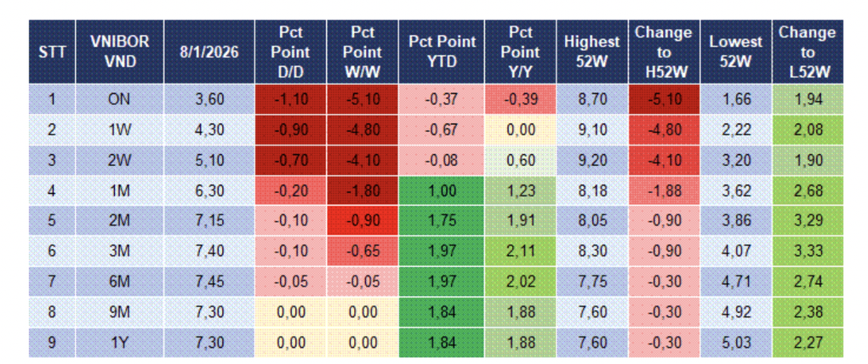Image resolution: width=868 pixels, height=364 pixels.
Task: Click the STT column header
Action: (51, 51)
